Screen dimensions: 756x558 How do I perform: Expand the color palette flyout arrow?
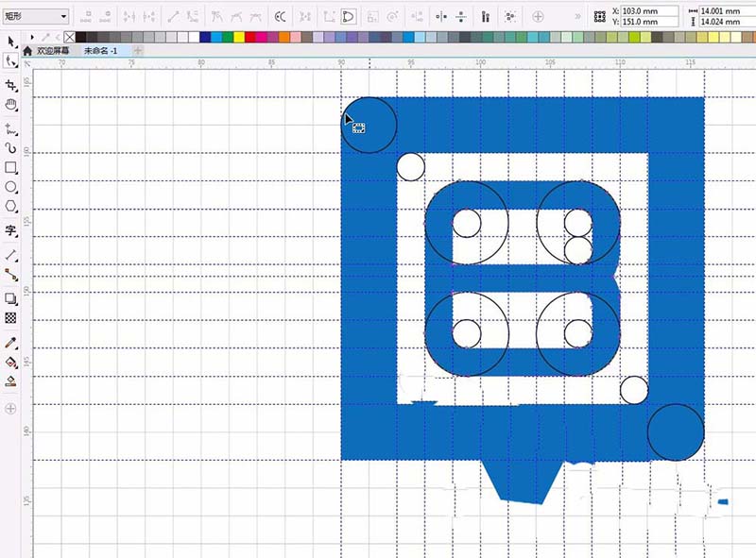32,37
